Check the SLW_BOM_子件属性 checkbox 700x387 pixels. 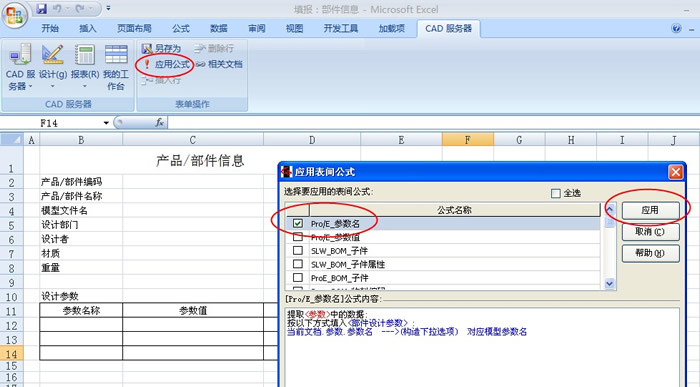[298, 264]
